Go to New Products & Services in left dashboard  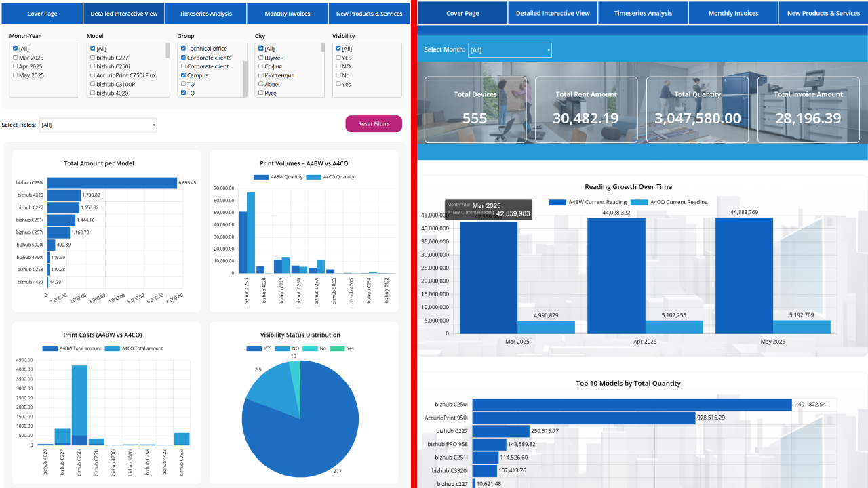tap(369, 14)
